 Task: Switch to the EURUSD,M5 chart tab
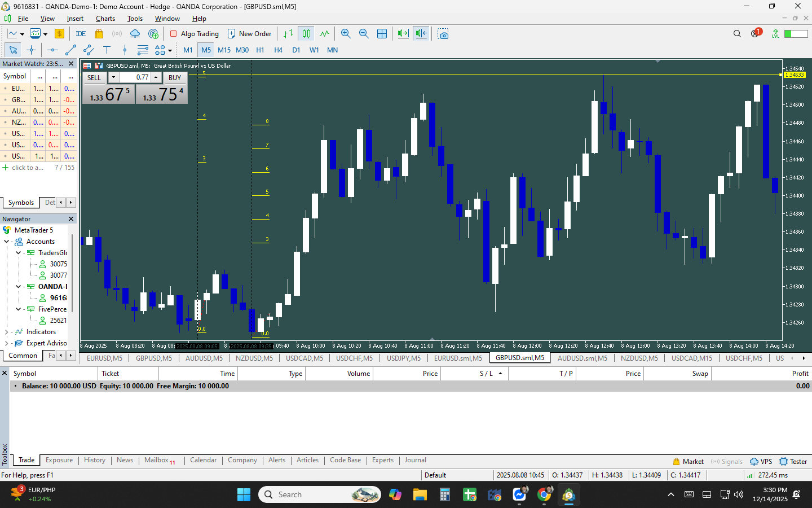(104, 358)
